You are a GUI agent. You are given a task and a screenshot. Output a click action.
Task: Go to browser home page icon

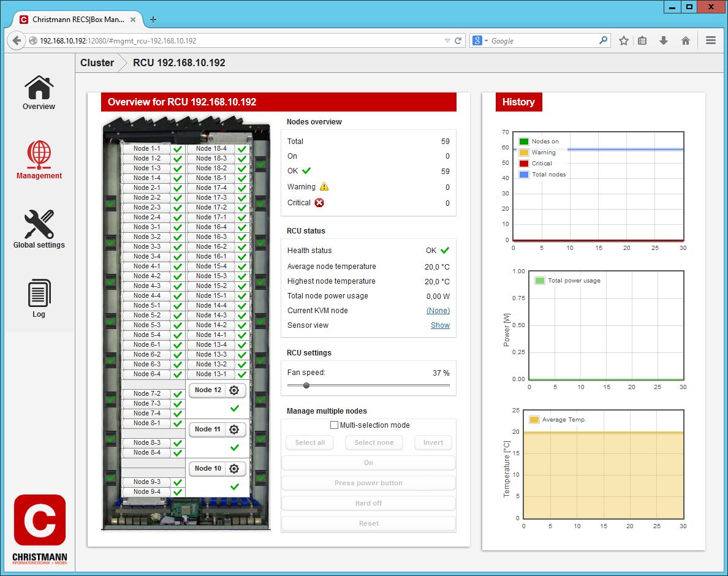point(685,41)
